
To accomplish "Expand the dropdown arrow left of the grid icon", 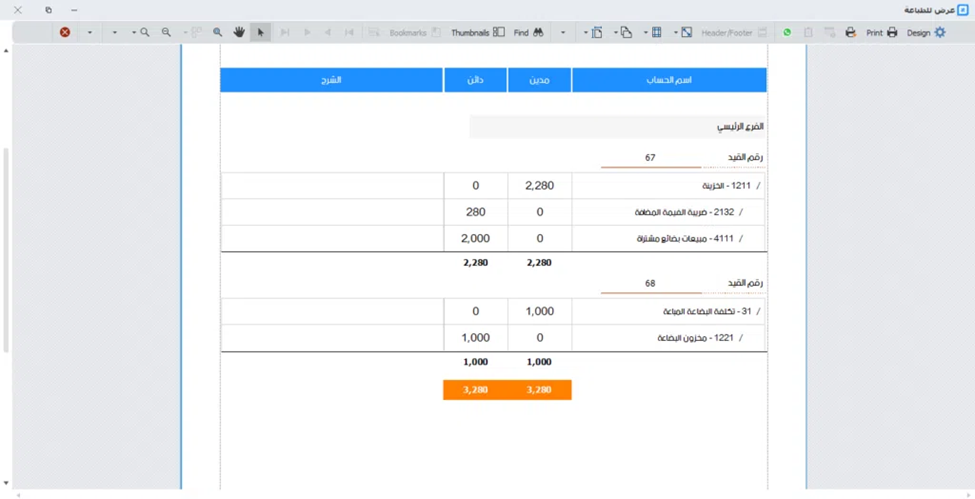I will 645,32.
